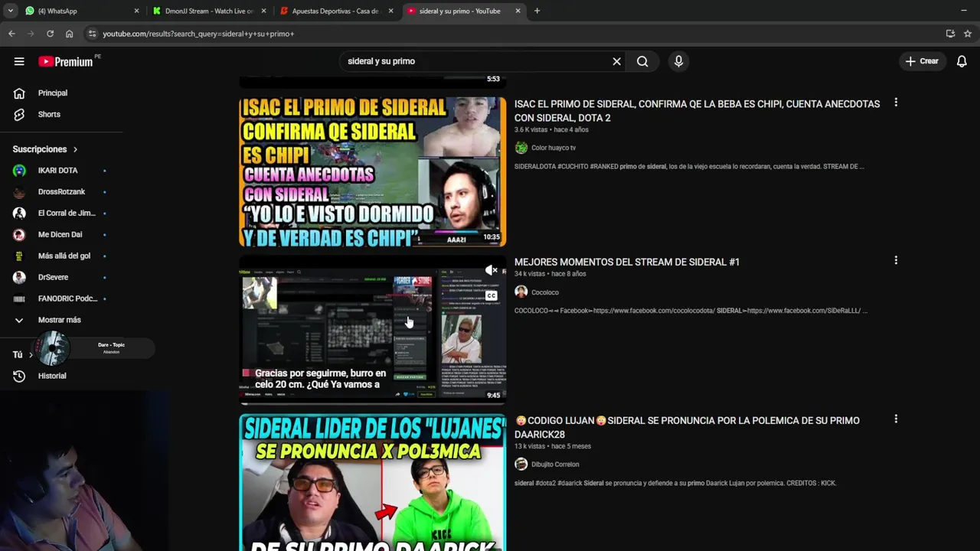This screenshot has height=551, width=980.
Task: Click the DrossRotzank channel avatar
Action: 20,192
